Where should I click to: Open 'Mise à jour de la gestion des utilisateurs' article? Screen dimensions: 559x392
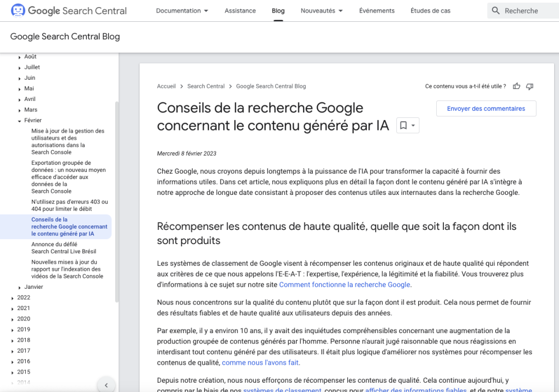pos(68,141)
